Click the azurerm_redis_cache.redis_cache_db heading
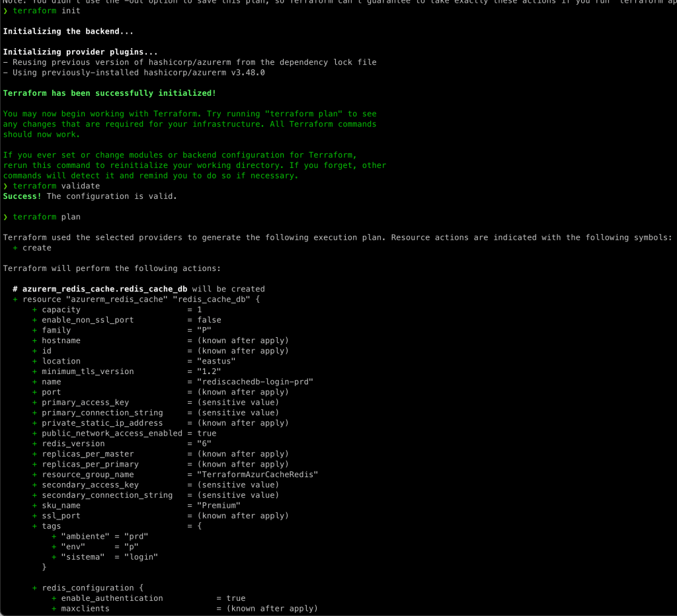The image size is (677, 616). pos(104,289)
